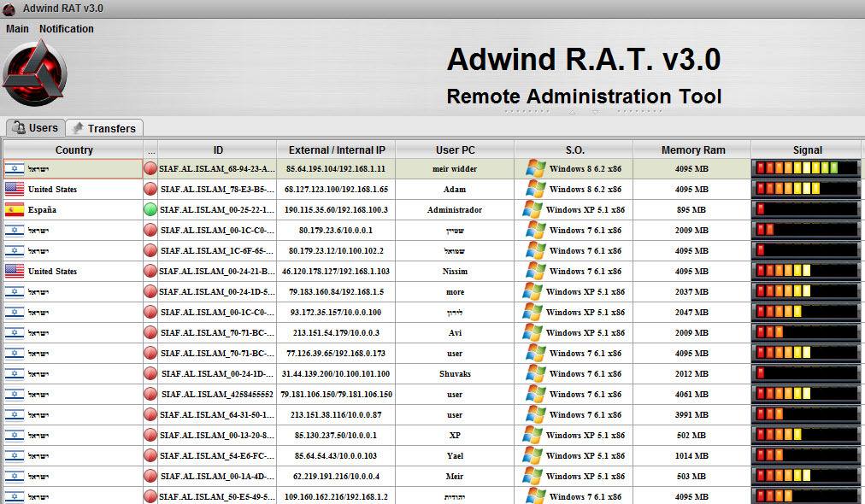This screenshot has width=865, height=504.
Task: Click the Windows logo in Avi's row
Action: tap(533, 332)
